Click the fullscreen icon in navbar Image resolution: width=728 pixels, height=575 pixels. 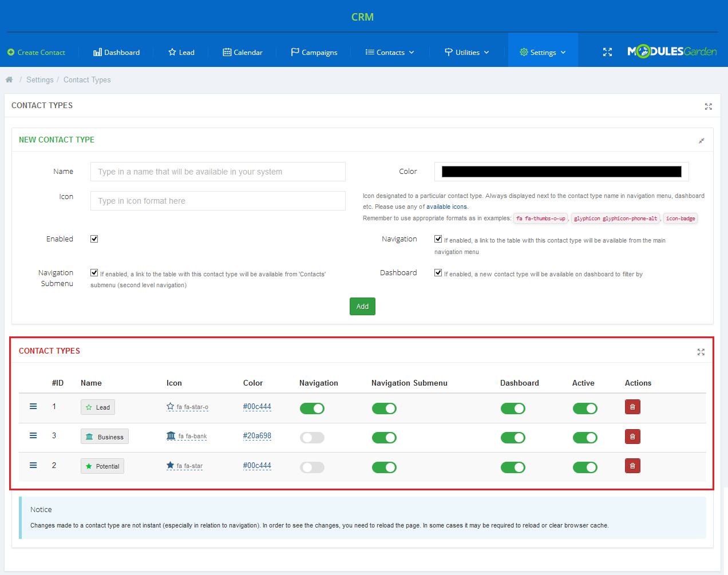coord(607,52)
